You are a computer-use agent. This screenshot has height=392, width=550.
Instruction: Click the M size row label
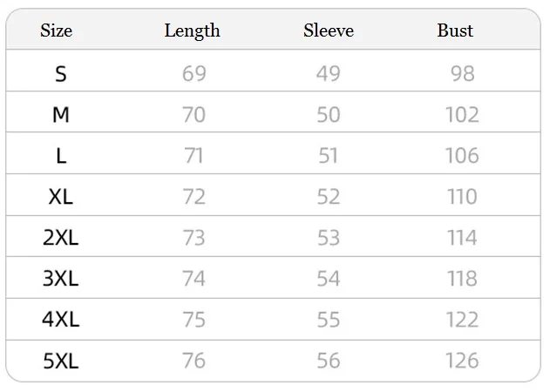pyautogui.click(x=61, y=115)
